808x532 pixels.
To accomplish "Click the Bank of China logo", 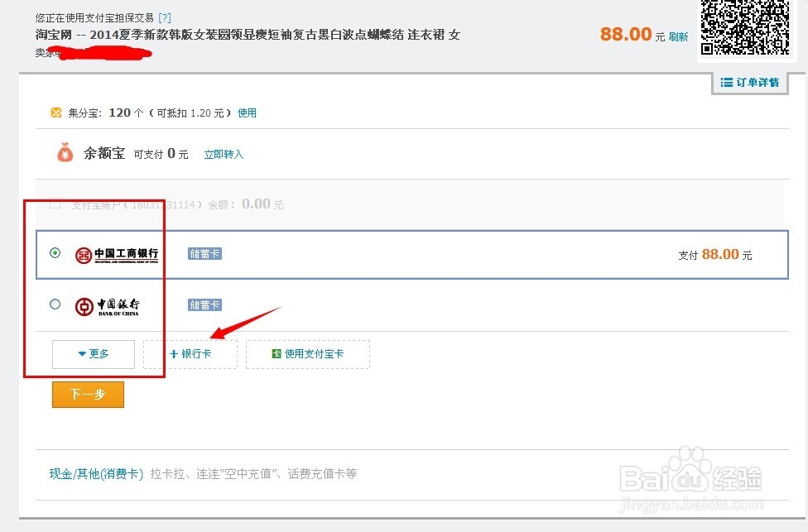I will [107, 306].
